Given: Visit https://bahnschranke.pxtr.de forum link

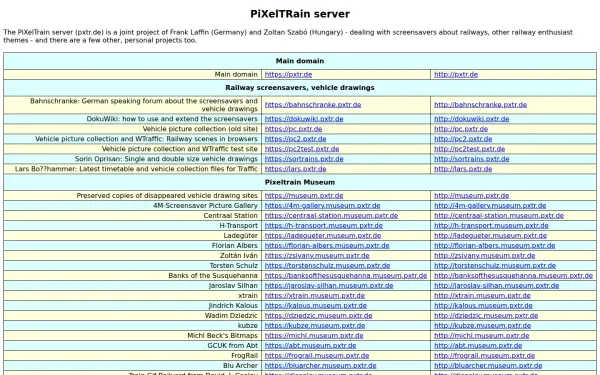Looking at the screenshot, I should (313, 105).
